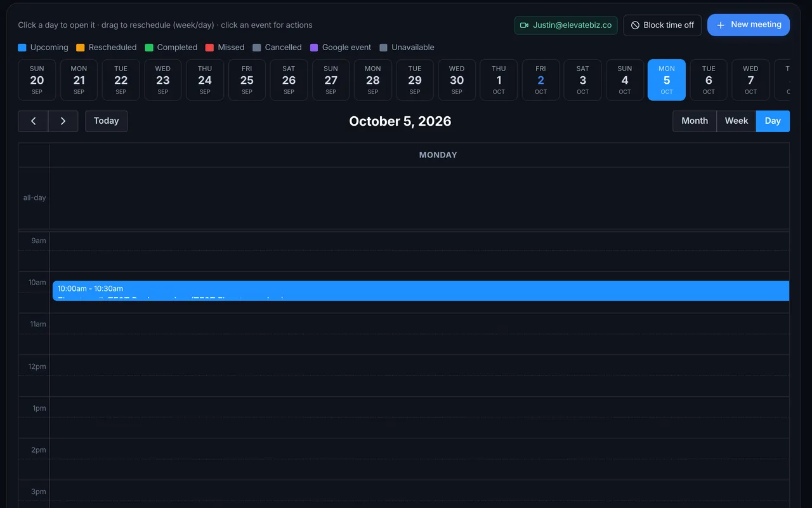Select Wednesday September 30 in date strip

click(x=457, y=80)
